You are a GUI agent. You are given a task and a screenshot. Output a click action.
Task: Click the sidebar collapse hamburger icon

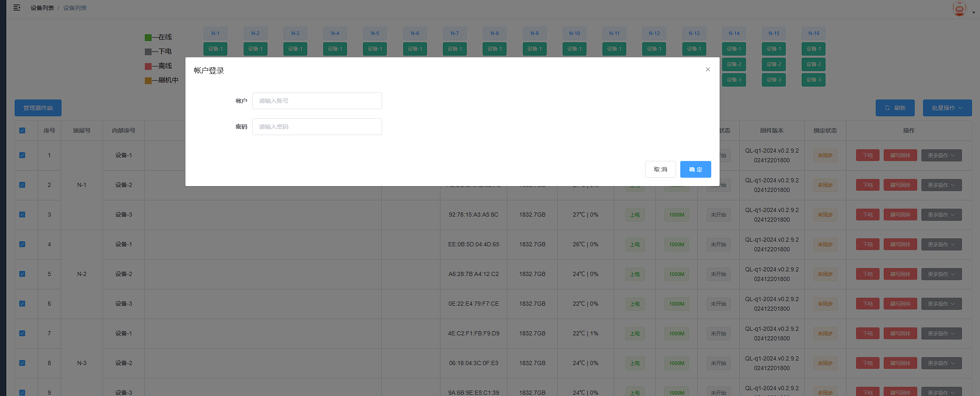pyautogui.click(x=17, y=8)
